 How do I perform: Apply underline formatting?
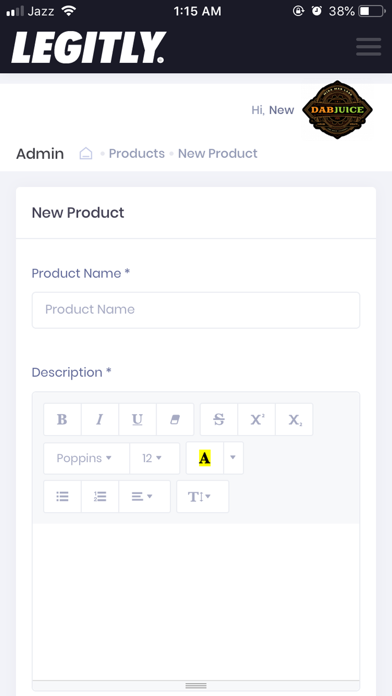(x=137, y=419)
